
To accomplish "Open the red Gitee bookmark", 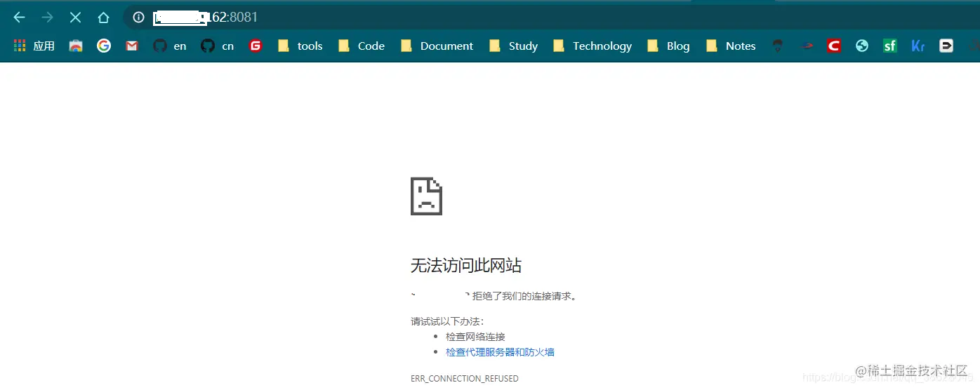I will point(256,46).
